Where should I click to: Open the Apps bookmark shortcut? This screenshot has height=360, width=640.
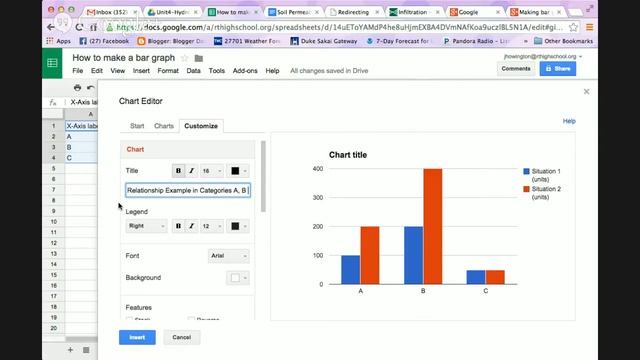tap(58, 41)
